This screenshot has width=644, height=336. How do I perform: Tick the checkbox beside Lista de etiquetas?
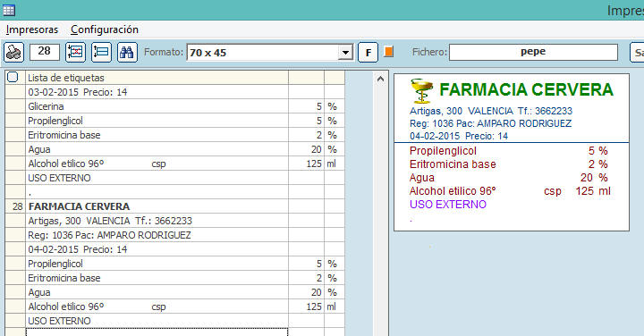tap(13, 77)
